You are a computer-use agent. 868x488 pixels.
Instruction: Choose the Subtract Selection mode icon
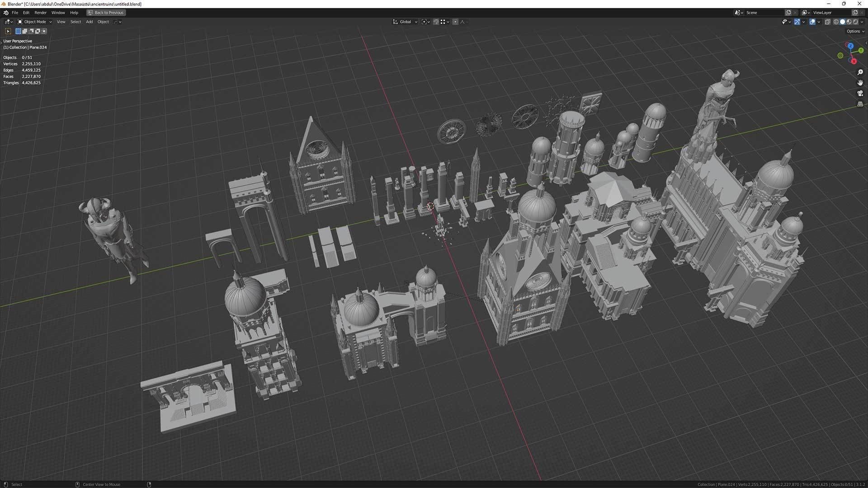[31, 31]
